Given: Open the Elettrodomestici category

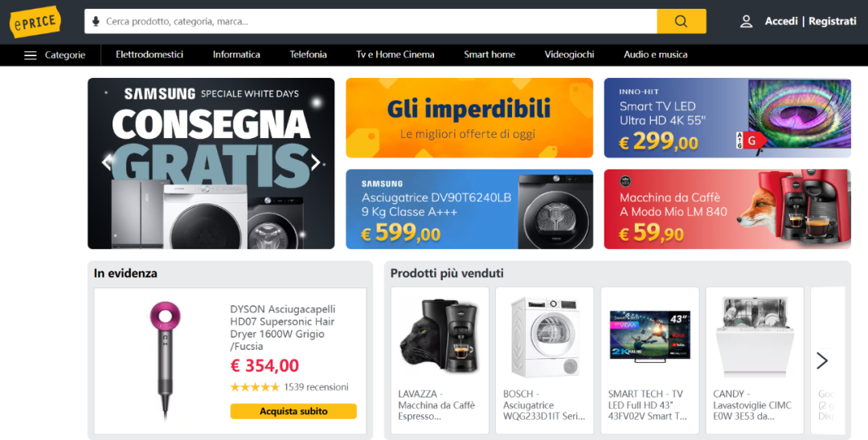Looking at the screenshot, I should (149, 55).
